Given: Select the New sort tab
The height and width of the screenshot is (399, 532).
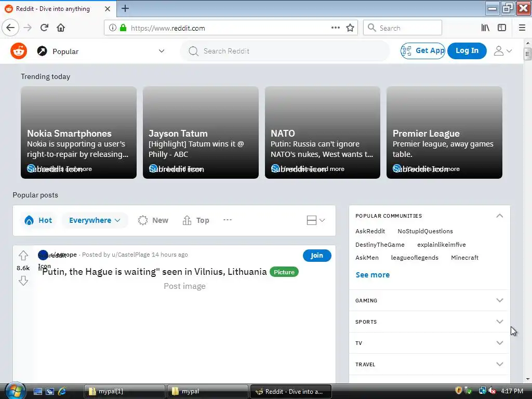Looking at the screenshot, I should coord(153,220).
